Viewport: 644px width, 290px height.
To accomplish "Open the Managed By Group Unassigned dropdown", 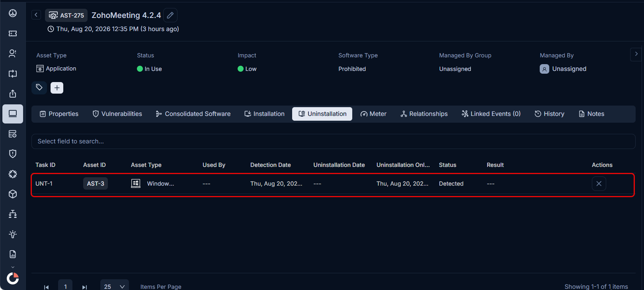I will [455, 69].
